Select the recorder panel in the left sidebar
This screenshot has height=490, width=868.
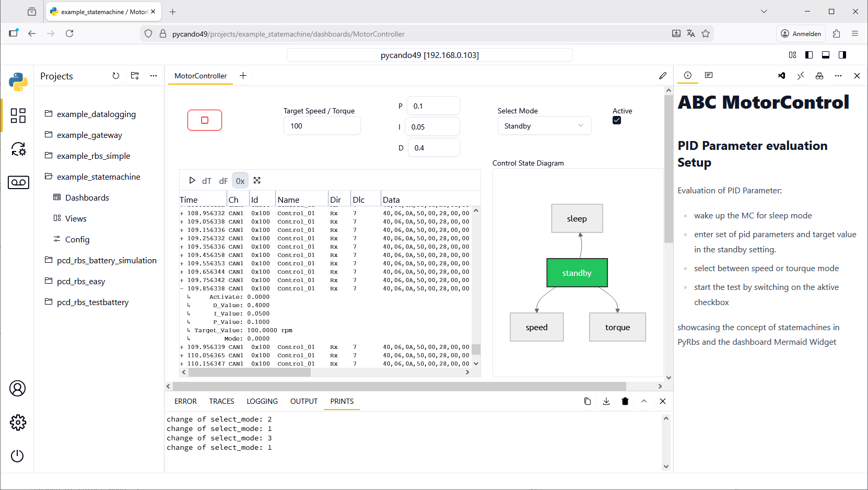pos(18,182)
